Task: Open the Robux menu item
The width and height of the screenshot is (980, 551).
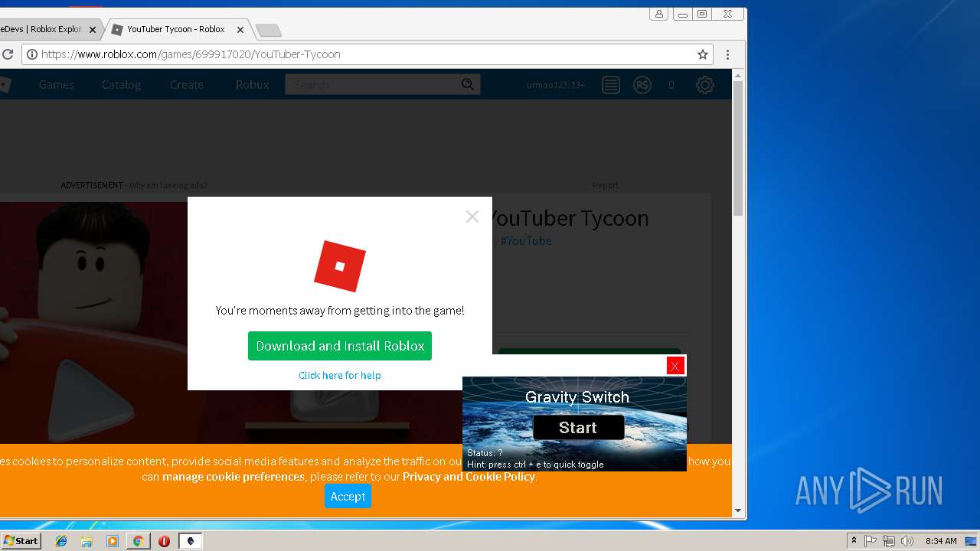Action: tap(252, 85)
